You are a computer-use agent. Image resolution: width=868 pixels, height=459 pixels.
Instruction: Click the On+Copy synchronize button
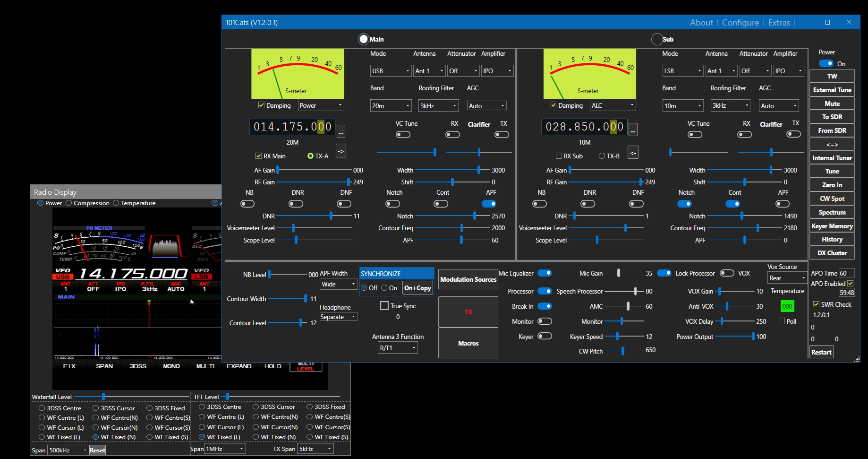417,288
